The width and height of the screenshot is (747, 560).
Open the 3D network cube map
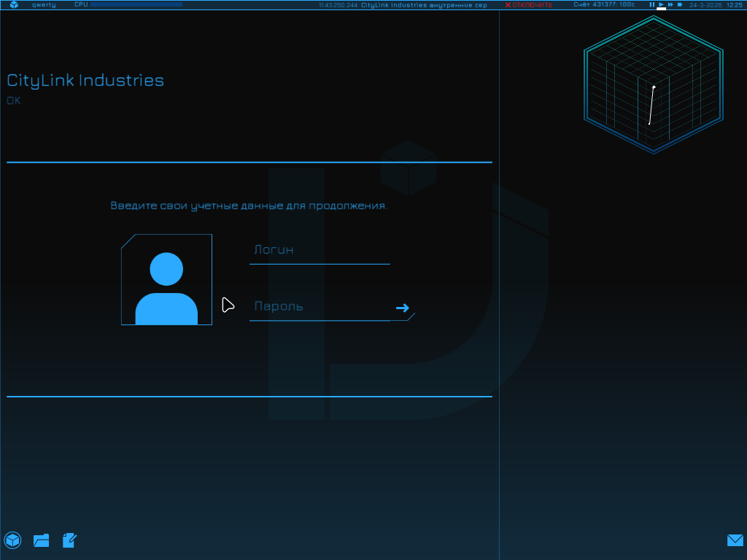coord(653,84)
